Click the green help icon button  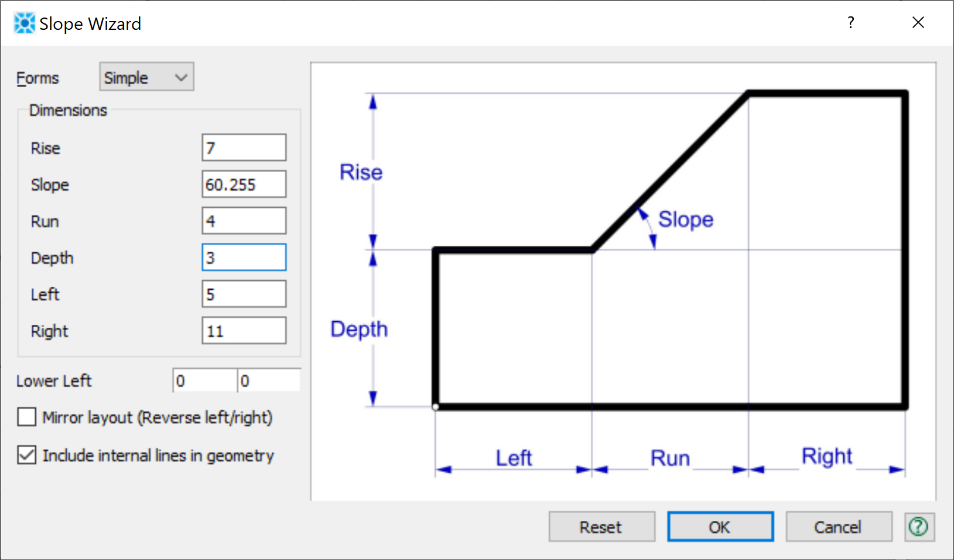[918, 527]
